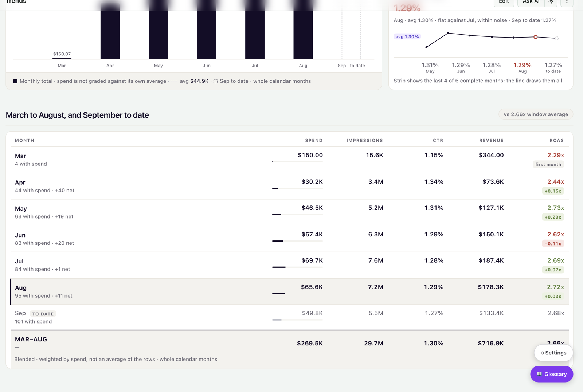This screenshot has height=392, width=583.
Task: Click the $178.3K revenue cell
Action: point(491,287)
